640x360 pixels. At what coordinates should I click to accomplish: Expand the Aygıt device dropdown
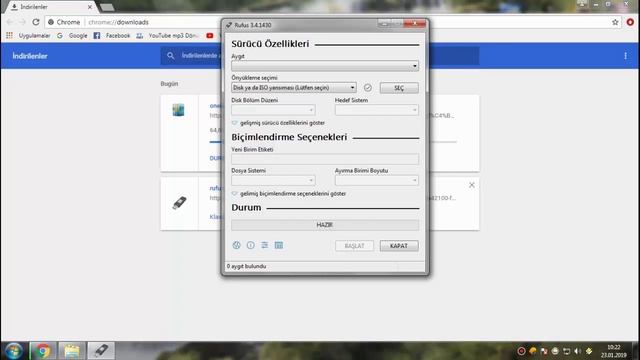(325, 66)
